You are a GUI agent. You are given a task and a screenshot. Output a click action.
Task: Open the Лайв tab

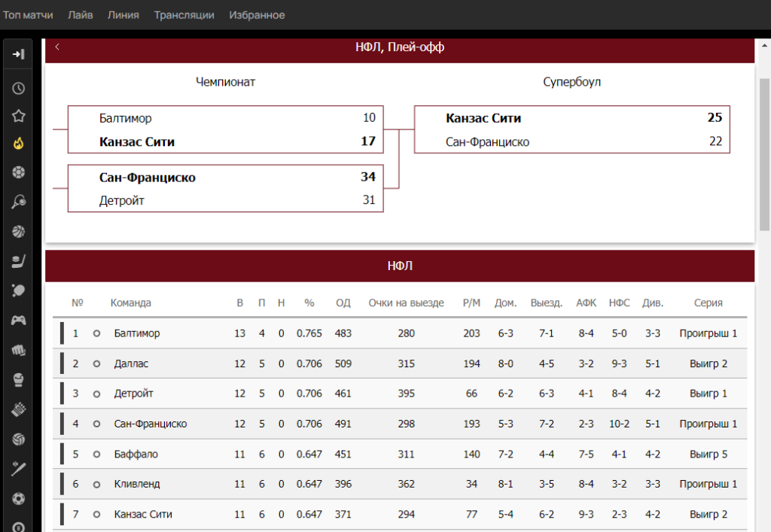(x=80, y=15)
